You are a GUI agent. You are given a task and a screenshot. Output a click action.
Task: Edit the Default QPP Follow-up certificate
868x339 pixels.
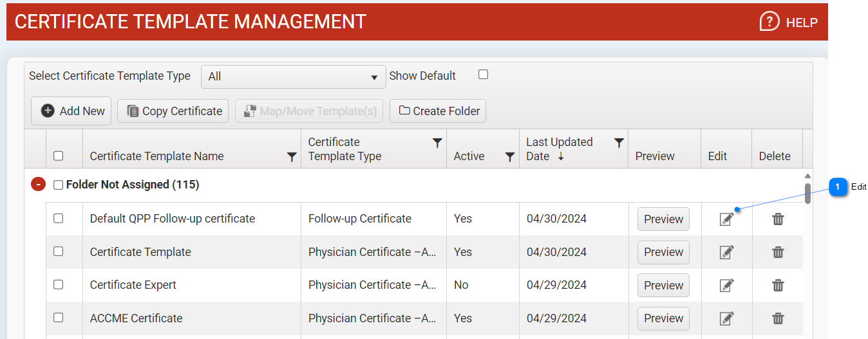point(726,219)
